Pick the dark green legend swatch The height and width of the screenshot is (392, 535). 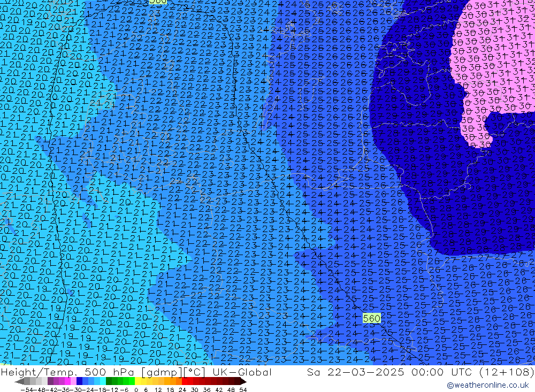pyautogui.click(x=109, y=381)
